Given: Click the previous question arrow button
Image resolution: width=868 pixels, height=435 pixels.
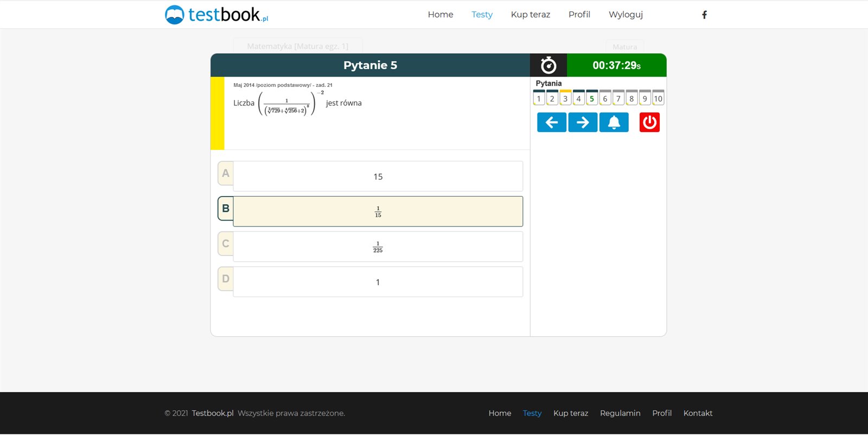Looking at the screenshot, I should 551,123.
